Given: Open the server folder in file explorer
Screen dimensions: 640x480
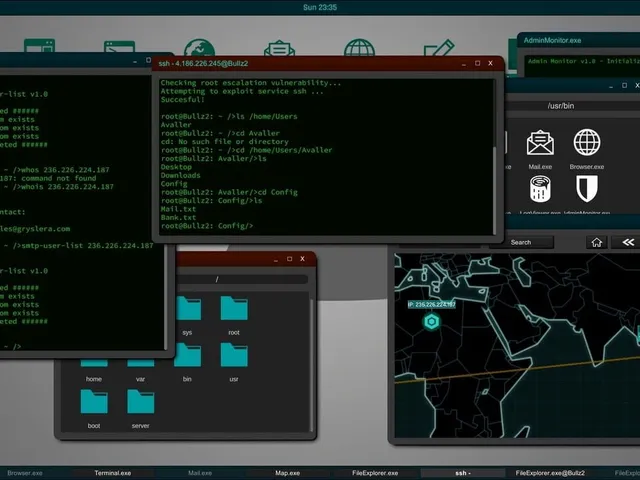Looking at the screenshot, I should [x=140, y=402].
